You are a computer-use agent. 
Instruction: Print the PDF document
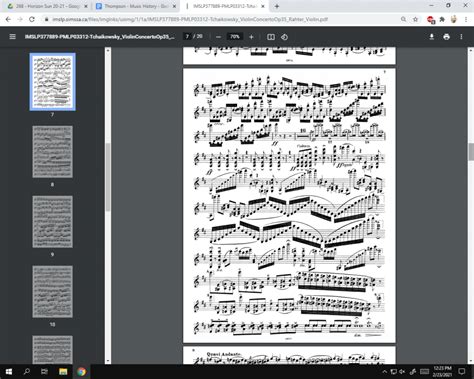point(447,37)
